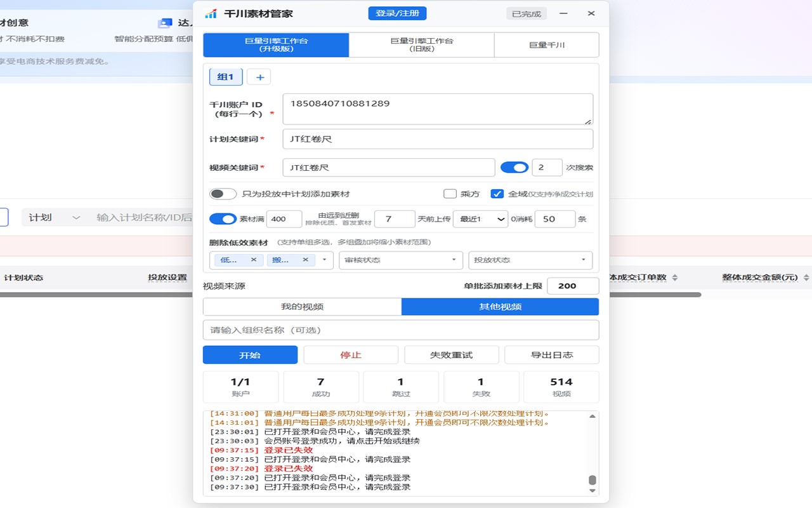Click the 已完成 status button
812x508 pixels.
tap(527, 13)
